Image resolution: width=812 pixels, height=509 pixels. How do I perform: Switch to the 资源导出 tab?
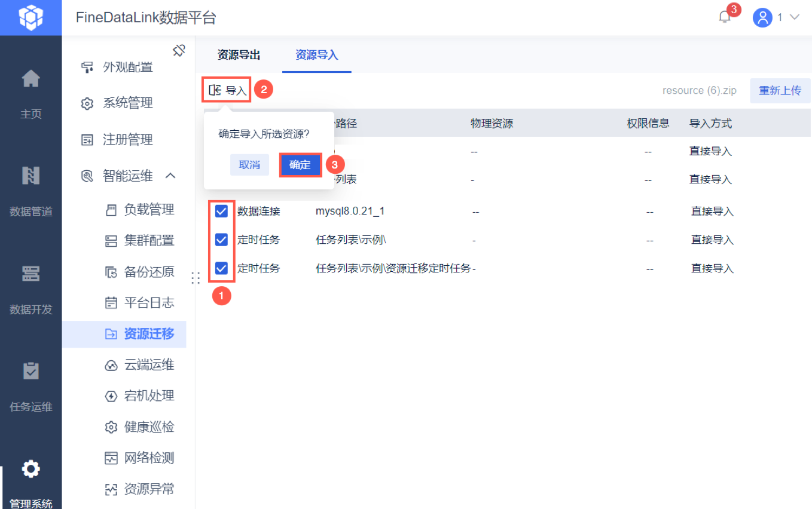tap(239, 55)
